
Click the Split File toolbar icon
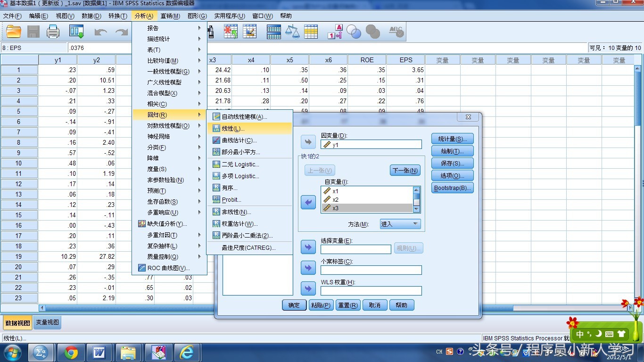coord(274,32)
